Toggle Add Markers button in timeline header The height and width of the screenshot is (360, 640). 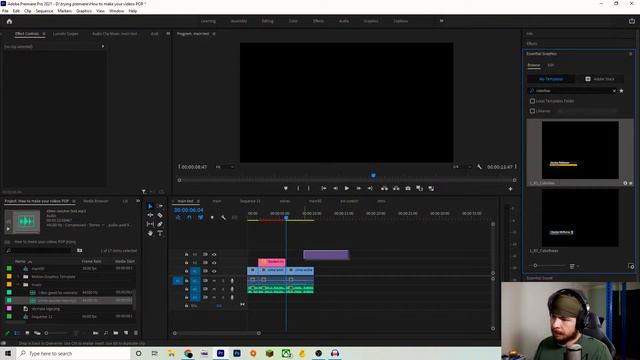(x=212, y=218)
